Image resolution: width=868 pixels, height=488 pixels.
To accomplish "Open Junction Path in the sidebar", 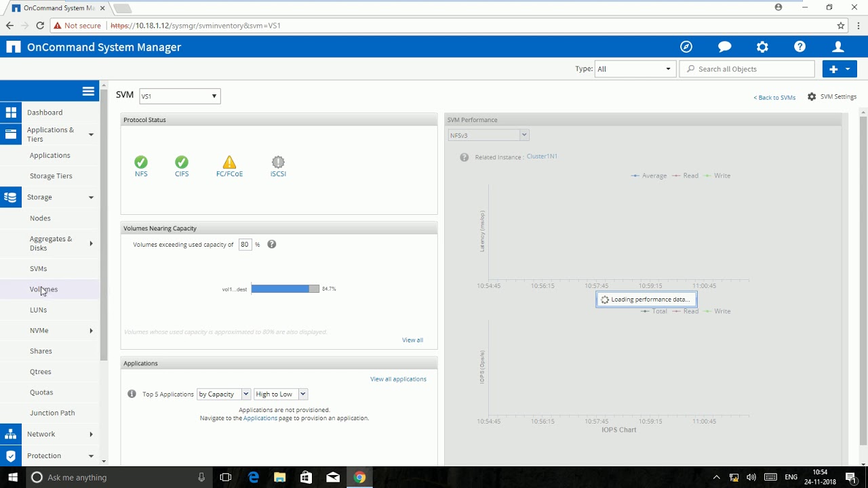I will 52,413.
